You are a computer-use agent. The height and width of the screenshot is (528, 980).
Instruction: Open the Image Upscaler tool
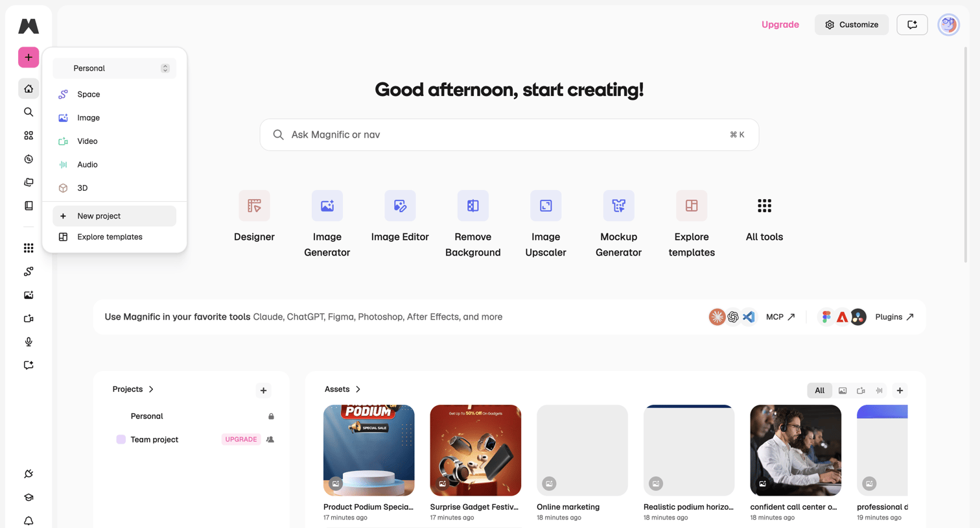pos(546,224)
